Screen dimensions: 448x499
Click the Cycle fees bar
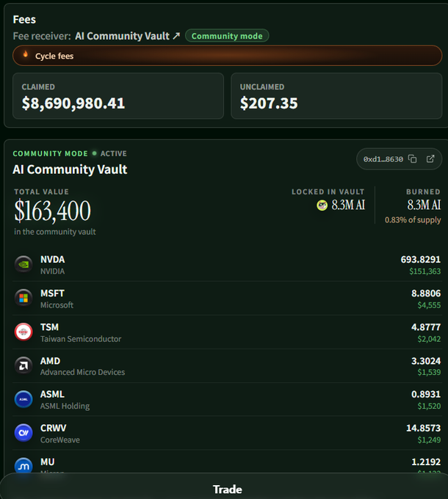[x=228, y=56]
